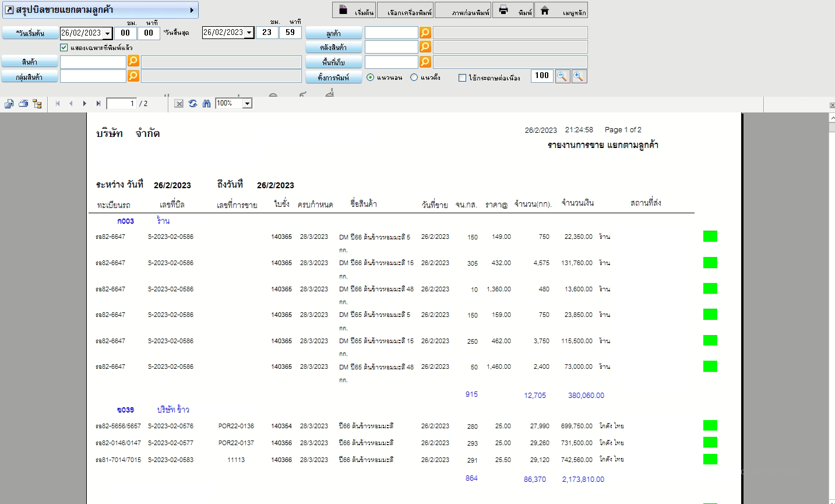Open product group lookup search icon
This screenshot has width=835, height=504.
(x=133, y=76)
